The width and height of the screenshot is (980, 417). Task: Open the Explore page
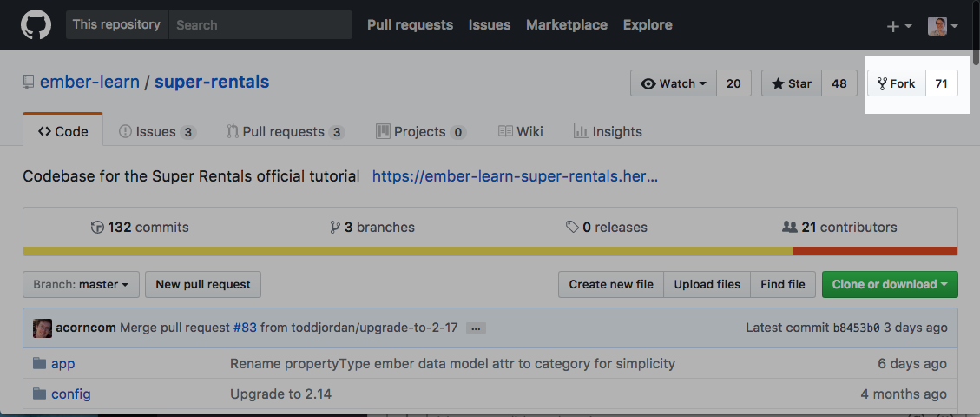(x=648, y=25)
